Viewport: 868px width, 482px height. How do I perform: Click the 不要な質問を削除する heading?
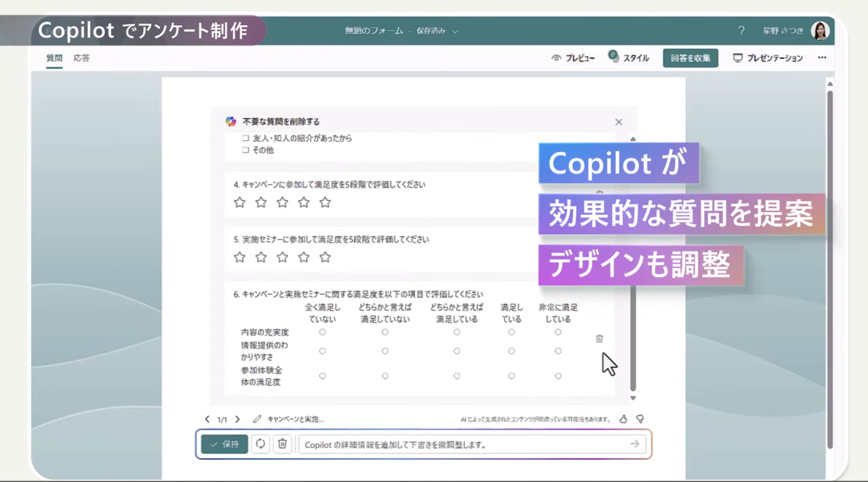coord(281,122)
